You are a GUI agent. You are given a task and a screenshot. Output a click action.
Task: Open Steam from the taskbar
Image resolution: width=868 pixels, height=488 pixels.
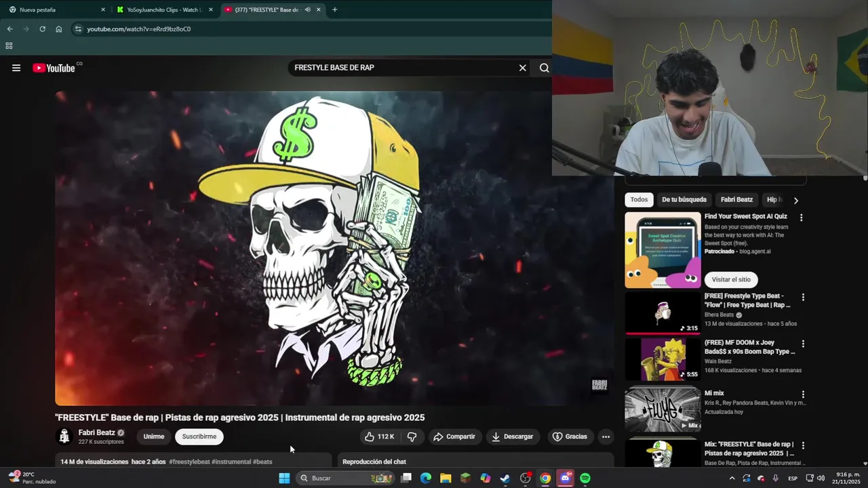tap(505, 479)
